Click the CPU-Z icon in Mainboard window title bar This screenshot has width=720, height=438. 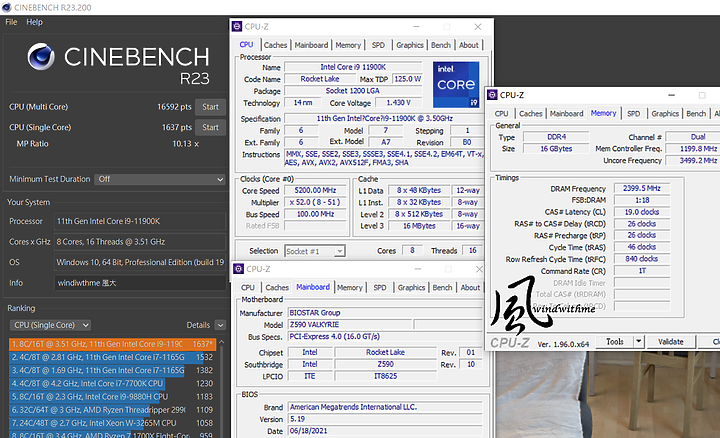[238, 269]
